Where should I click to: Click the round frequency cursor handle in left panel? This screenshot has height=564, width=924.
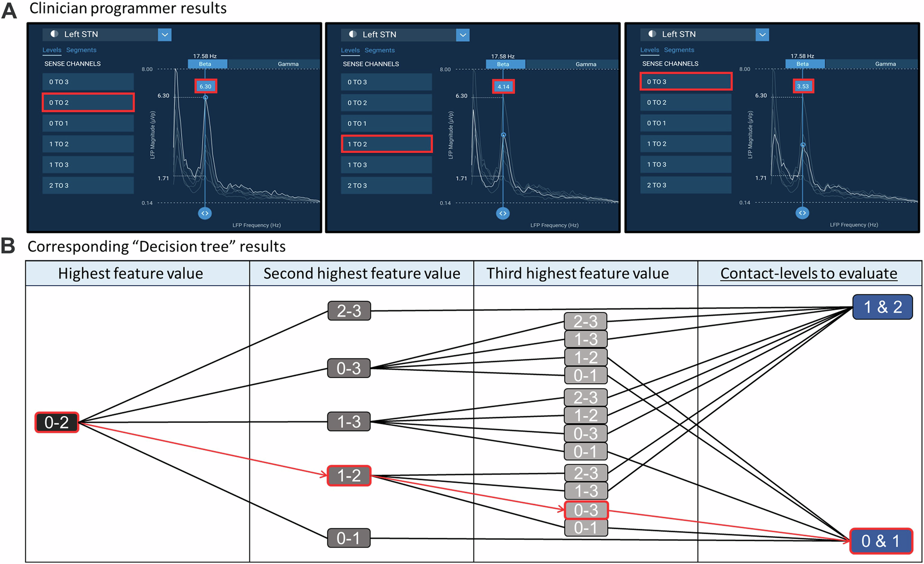click(x=205, y=213)
